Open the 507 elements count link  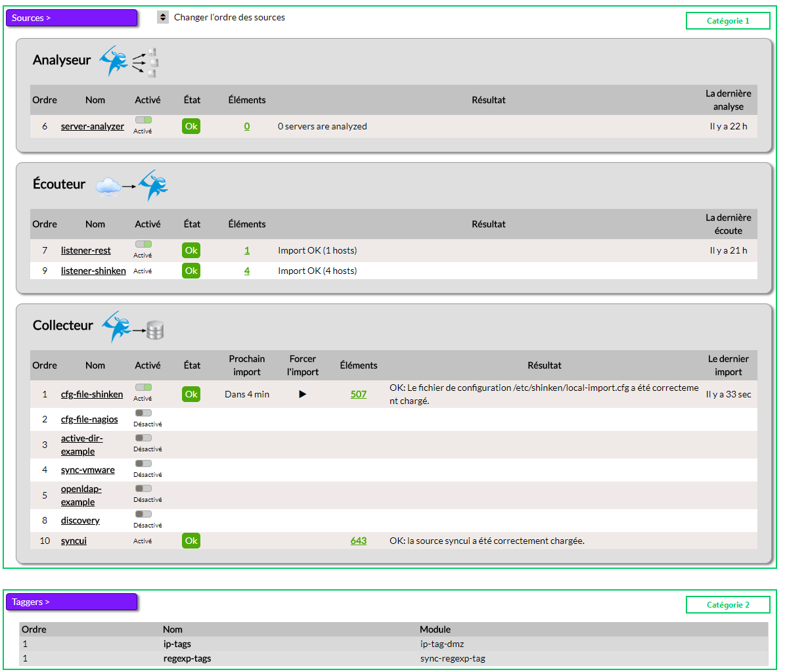359,394
